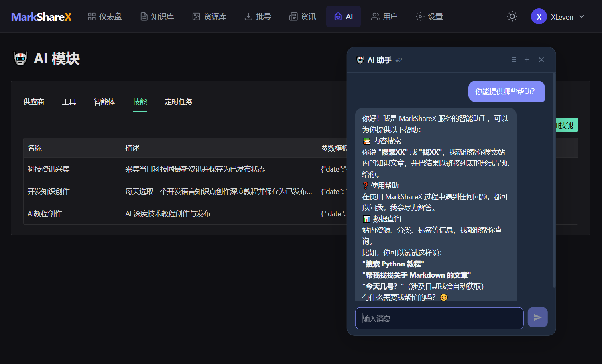Switch to the 智能体 tab

(x=104, y=102)
